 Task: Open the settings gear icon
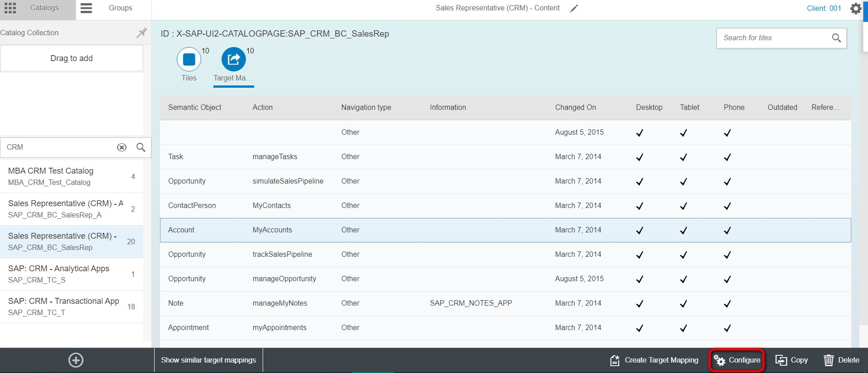pyautogui.click(x=855, y=9)
